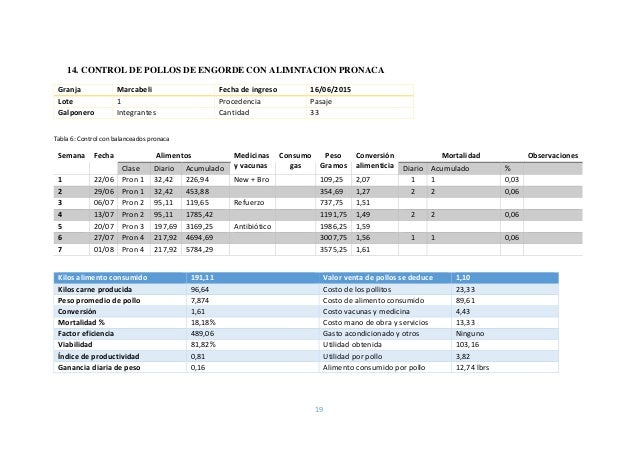
Task: Click "Kilos carne producida" label
Action: click(95, 289)
